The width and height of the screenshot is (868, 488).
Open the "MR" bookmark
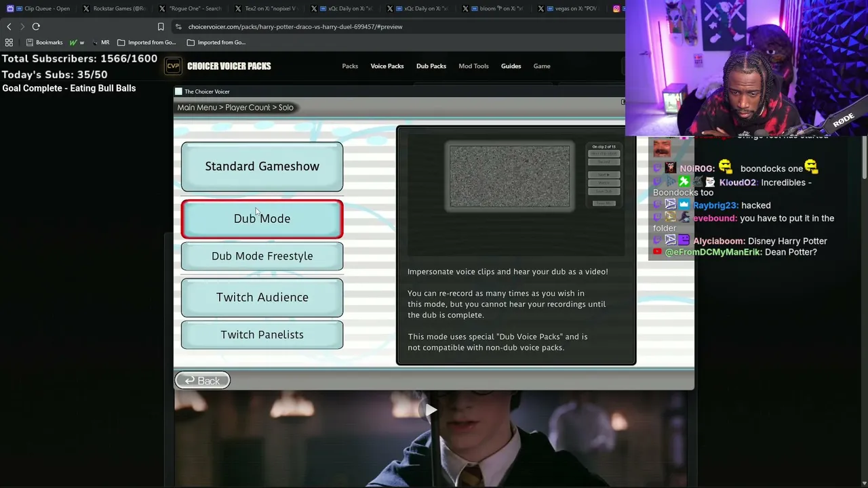point(100,42)
